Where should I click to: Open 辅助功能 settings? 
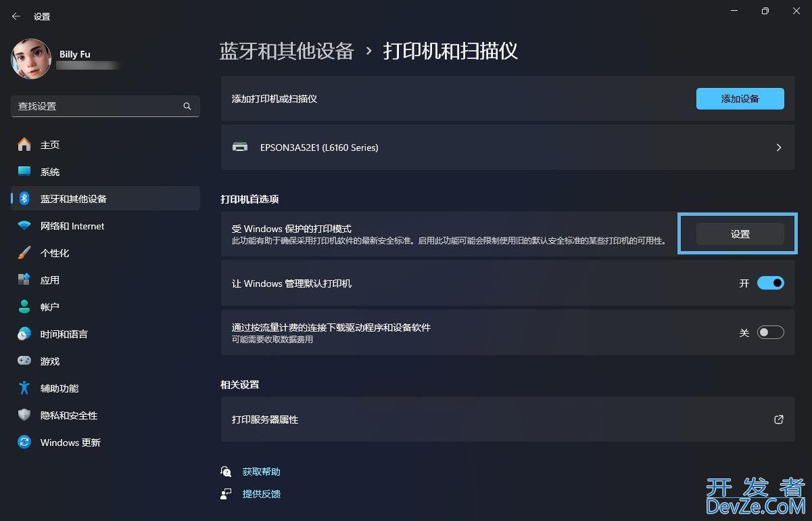(x=105, y=388)
